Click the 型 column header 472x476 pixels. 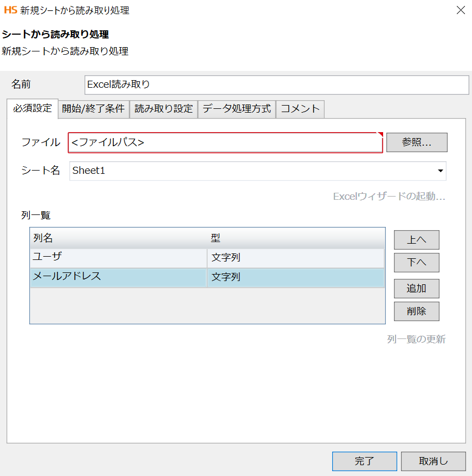(x=296, y=238)
